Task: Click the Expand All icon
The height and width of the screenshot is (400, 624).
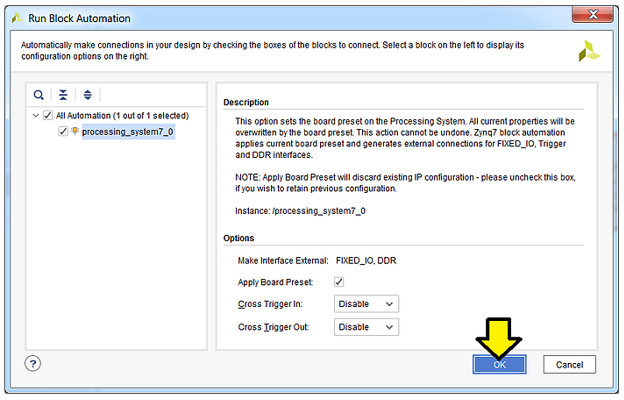Action: point(87,95)
